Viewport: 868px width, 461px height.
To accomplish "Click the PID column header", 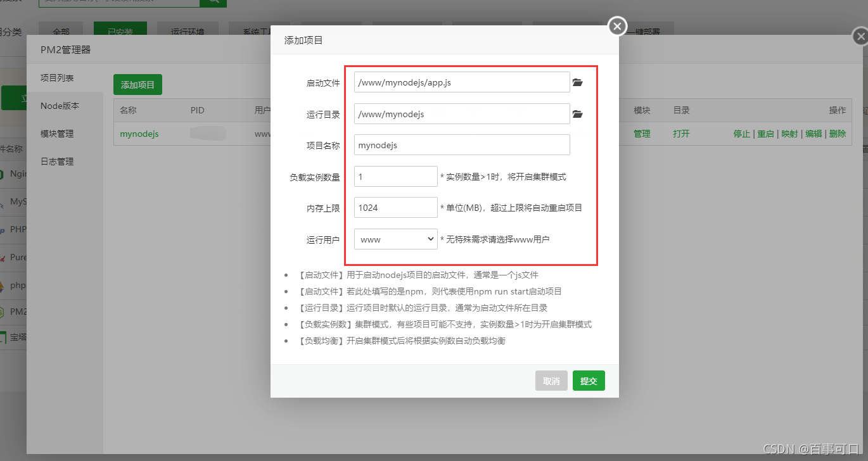I will [x=198, y=110].
